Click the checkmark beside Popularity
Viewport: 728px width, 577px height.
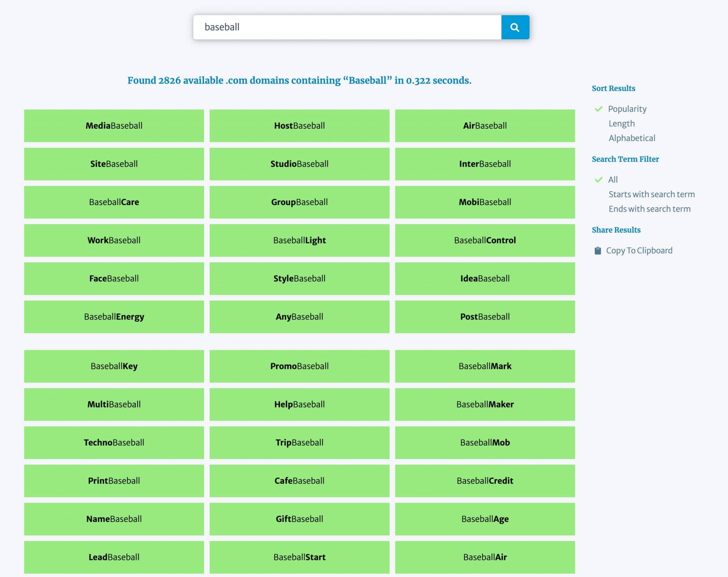click(599, 109)
